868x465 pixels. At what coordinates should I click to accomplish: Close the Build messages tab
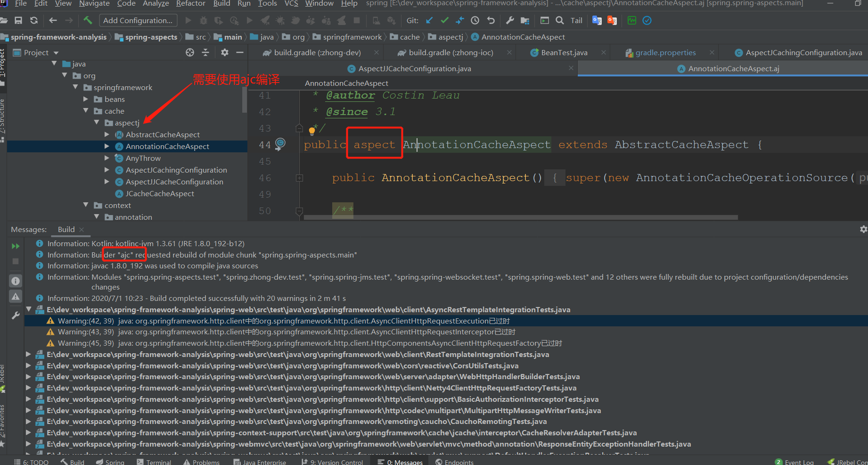click(x=82, y=230)
